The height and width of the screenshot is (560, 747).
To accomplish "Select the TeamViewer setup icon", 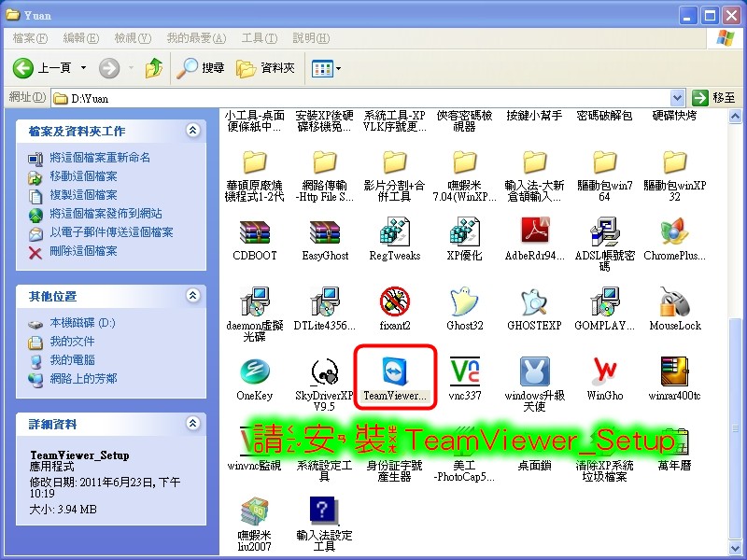I will [x=394, y=371].
